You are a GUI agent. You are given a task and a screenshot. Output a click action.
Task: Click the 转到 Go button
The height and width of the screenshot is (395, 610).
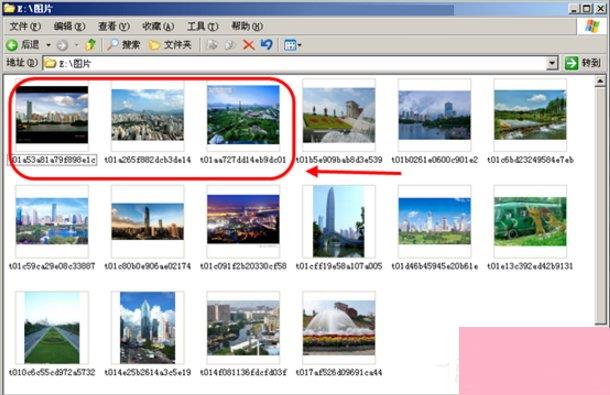tap(582, 63)
